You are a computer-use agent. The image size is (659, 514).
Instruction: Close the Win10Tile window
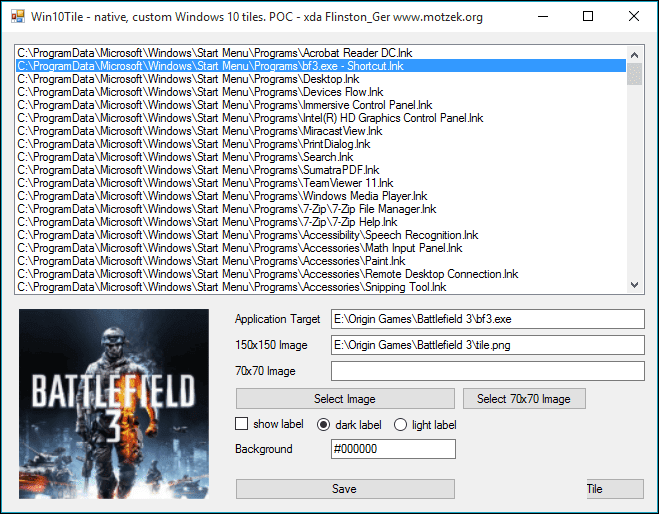(x=634, y=16)
